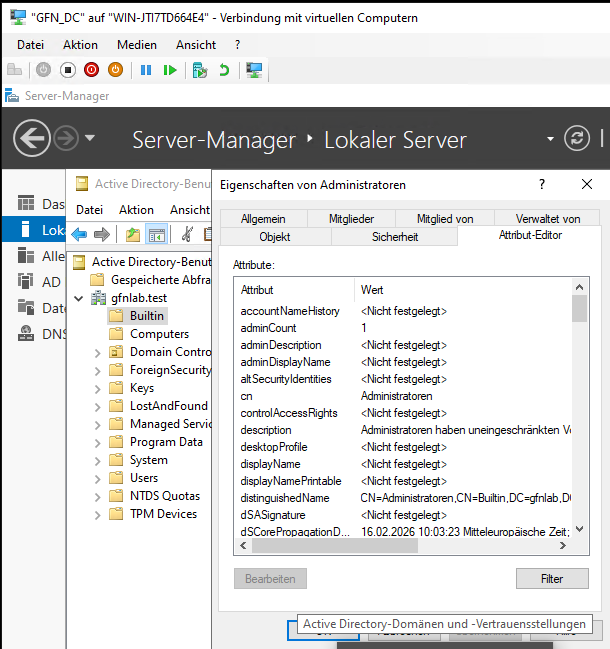This screenshot has height=649, width=610.
Task: Select the Computers folder in tree
Action: click(159, 334)
